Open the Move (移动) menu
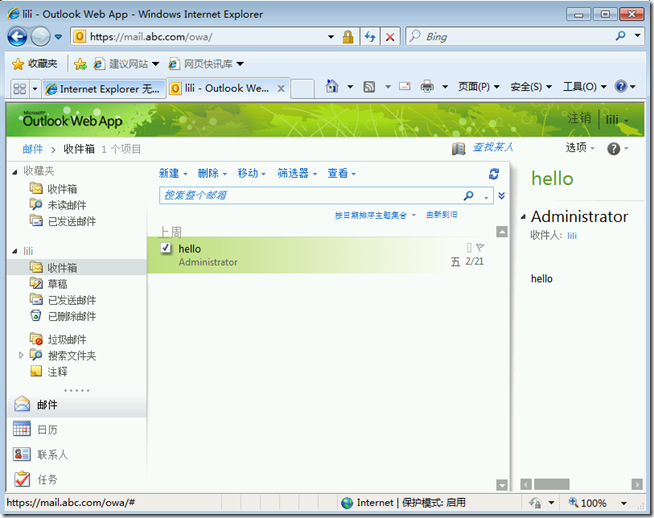The height and width of the screenshot is (518, 654). click(x=252, y=174)
